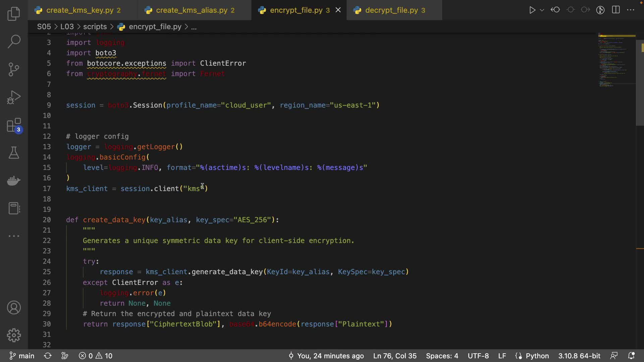Switch to the decrypt_file.py tab
The image size is (644, 362).
click(391, 10)
